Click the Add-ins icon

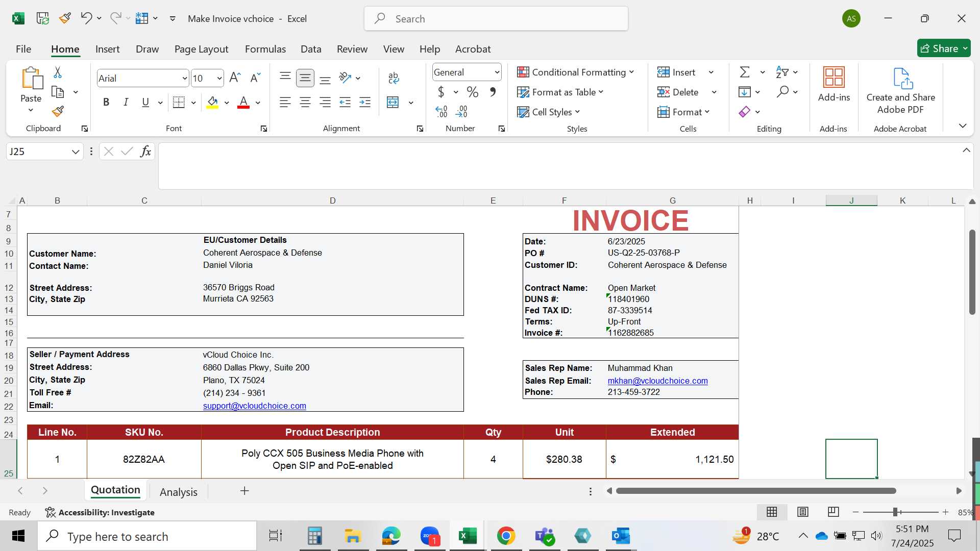(x=834, y=77)
